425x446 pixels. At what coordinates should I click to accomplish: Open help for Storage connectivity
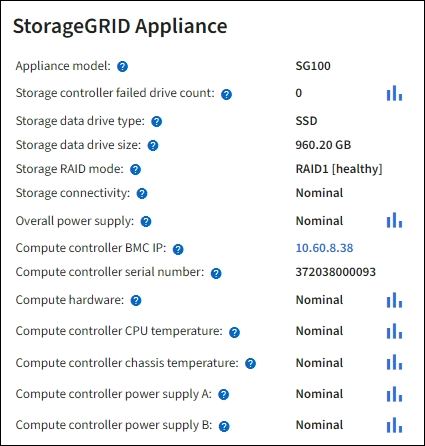click(142, 194)
